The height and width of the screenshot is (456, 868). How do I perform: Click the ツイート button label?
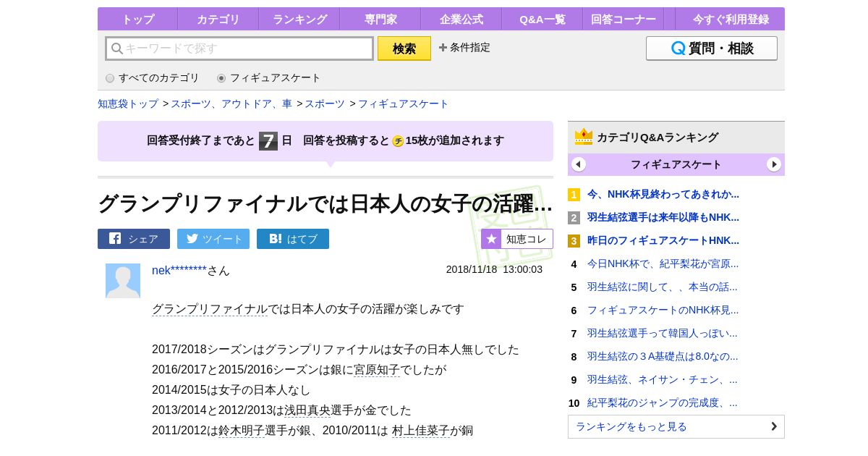pyautogui.click(x=223, y=239)
